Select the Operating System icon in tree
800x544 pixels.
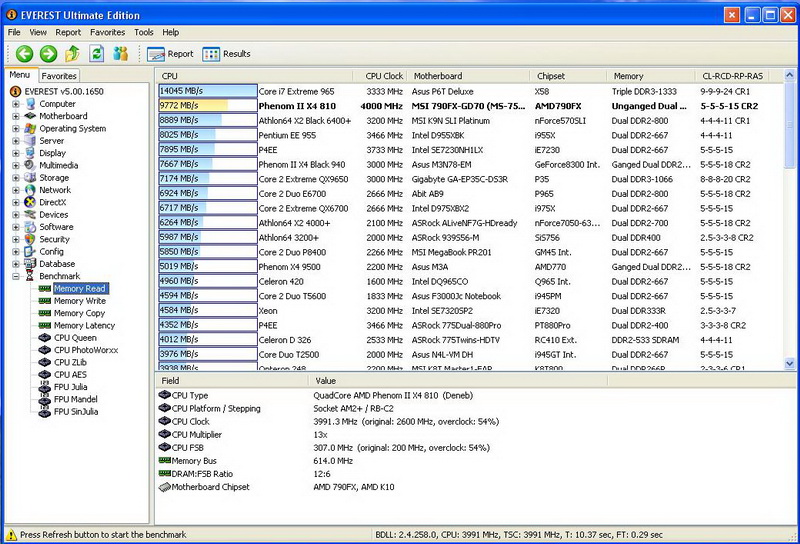(30, 129)
